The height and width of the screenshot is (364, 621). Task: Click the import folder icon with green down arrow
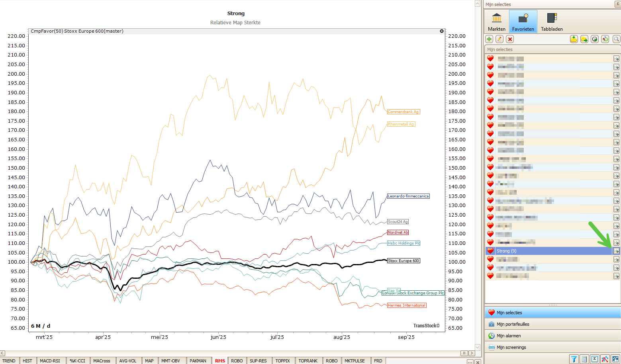click(x=574, y=39)
